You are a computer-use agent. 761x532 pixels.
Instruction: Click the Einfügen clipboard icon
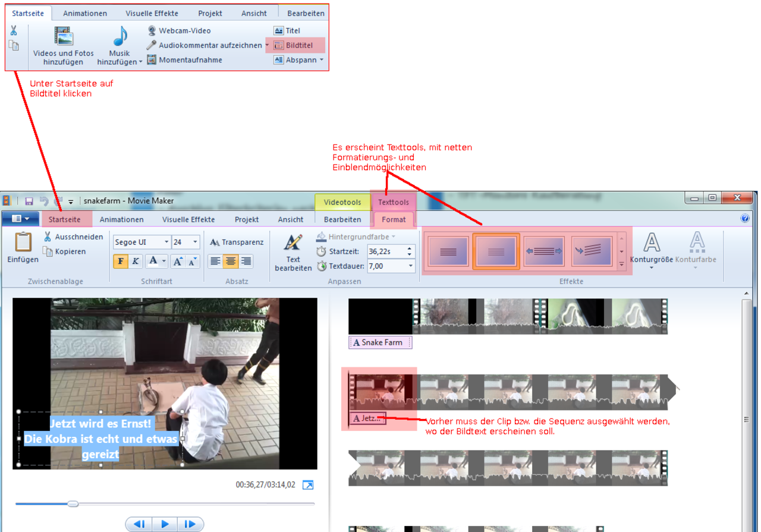click(x=23, y=243)
